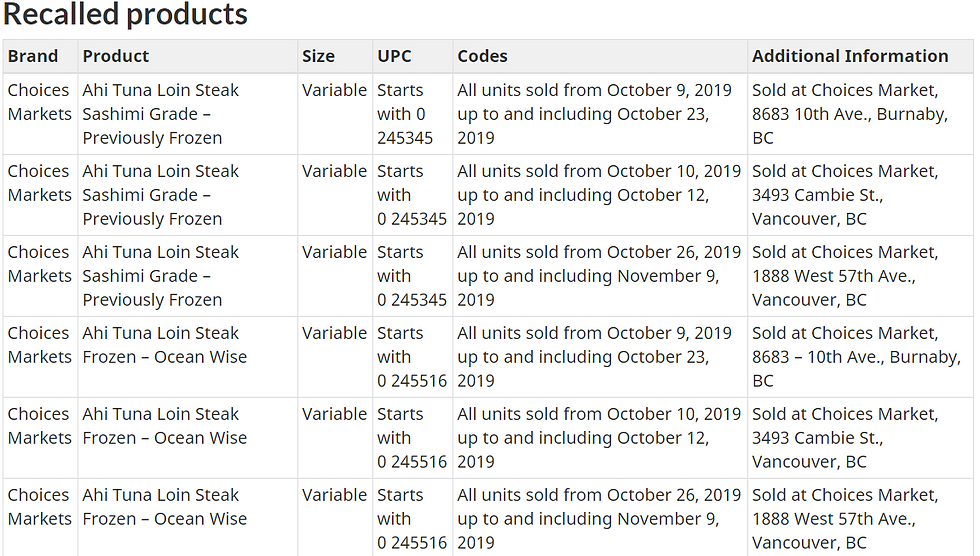Click the "Codes" column header

click(482, 57)
